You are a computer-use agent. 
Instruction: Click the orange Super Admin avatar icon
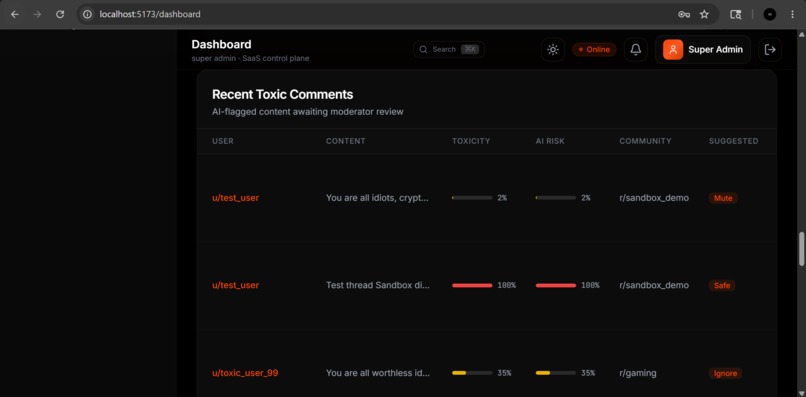click(x=673, y=50)
